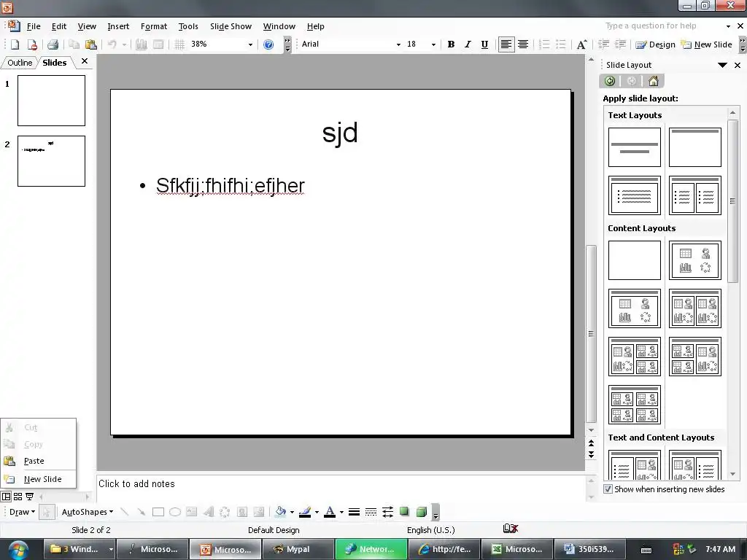
Task: Close the Slide Layout task pane
Action: pyautogui.click(x=738, y=65)
